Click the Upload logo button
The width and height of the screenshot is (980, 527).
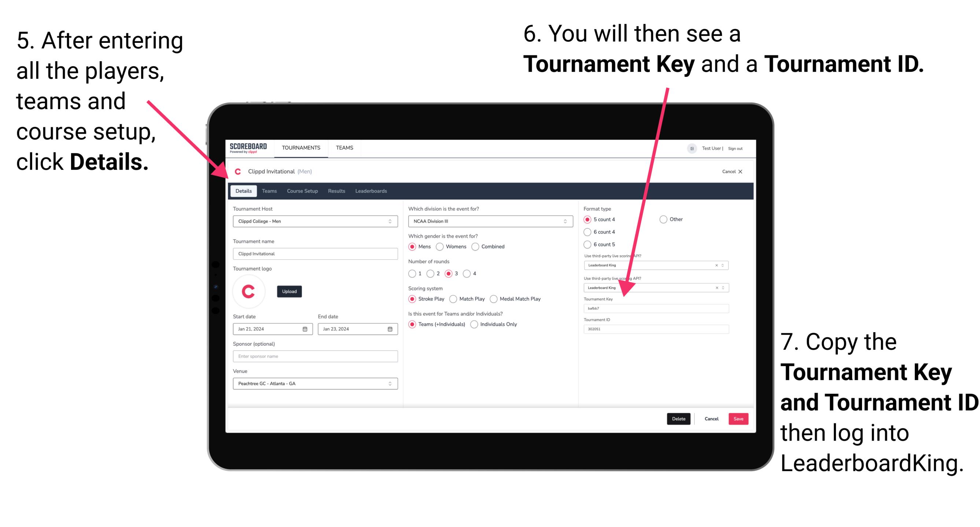click(290, 292)
